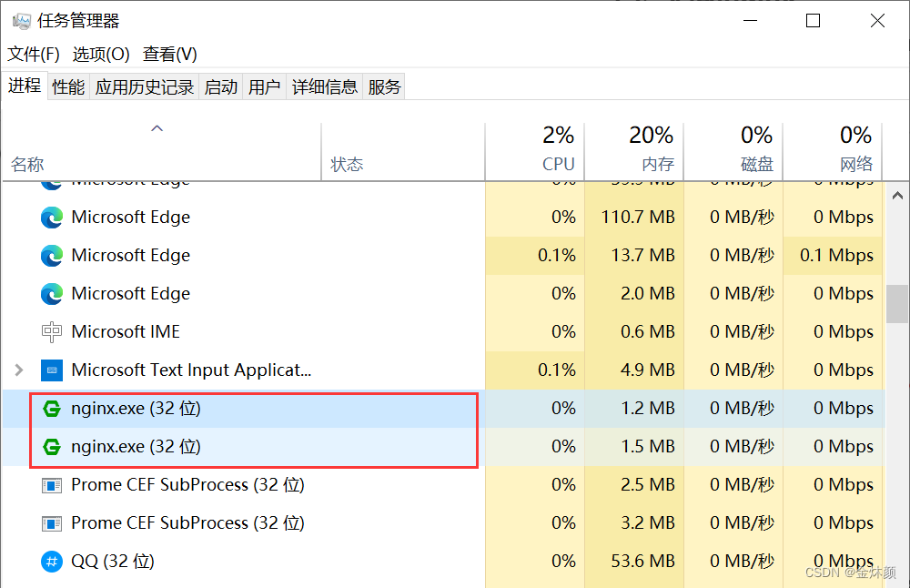This screenshot has width=910, height=588.
Task: Expand Microsoft Text Input Application group
Action: pyautogui.click(x=19, y=370)
